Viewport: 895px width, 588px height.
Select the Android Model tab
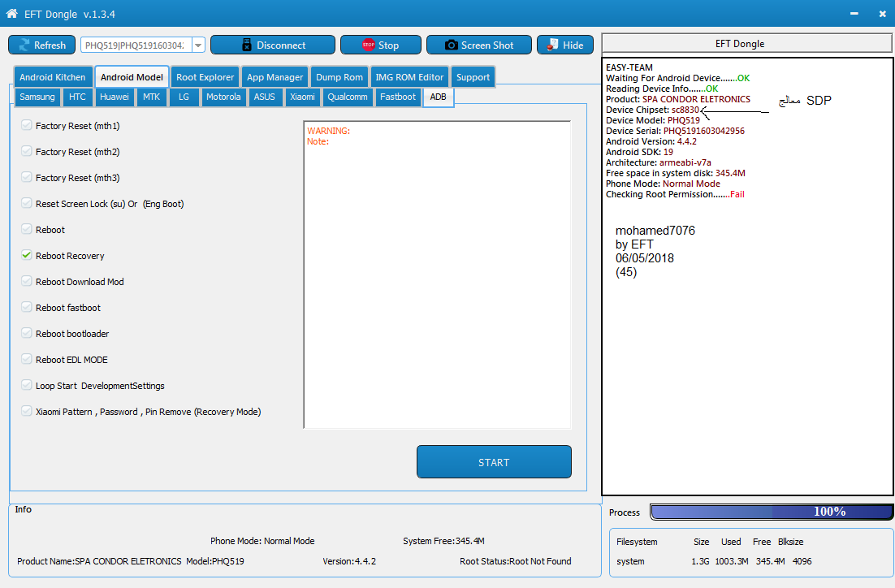point(132,77)
